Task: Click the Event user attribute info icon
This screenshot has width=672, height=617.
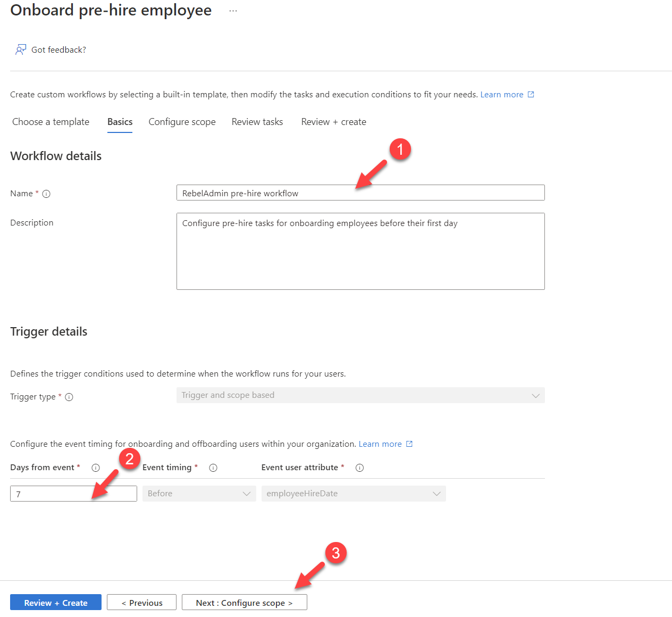Action: [x=359, y=468]
